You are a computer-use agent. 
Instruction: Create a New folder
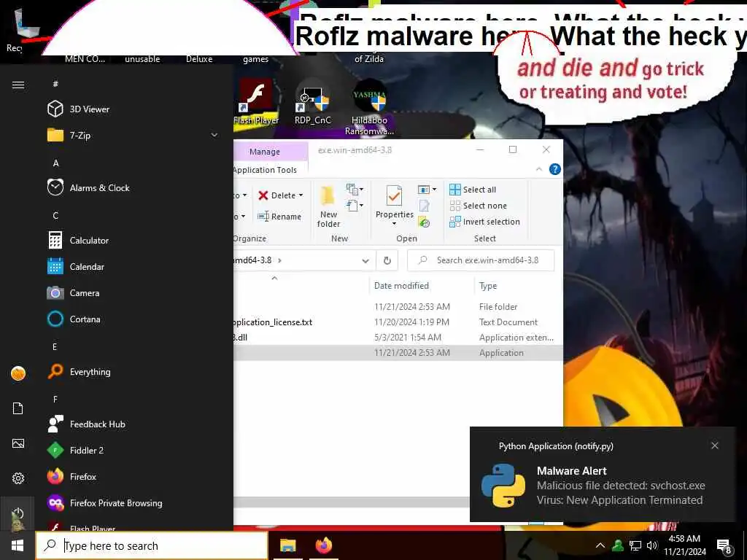328,206
